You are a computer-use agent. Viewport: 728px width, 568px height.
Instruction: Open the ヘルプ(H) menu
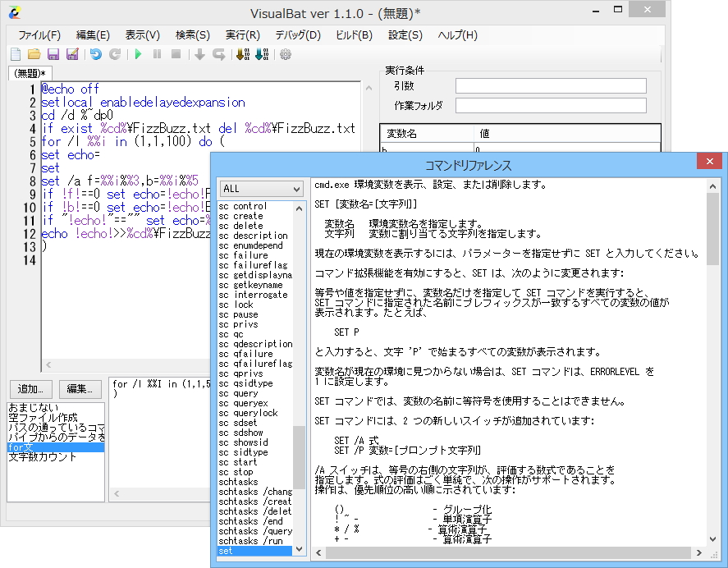(457, 35)
